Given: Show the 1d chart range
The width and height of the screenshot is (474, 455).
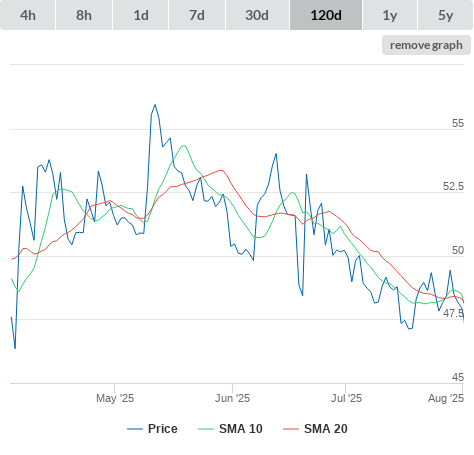Looking at the screenshot, I should (x=141, y=15).
